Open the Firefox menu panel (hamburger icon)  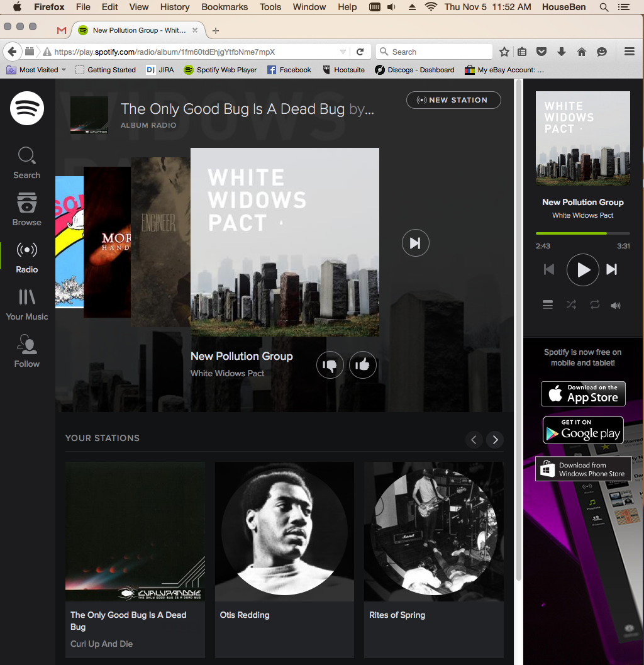(x=628, y=52)
